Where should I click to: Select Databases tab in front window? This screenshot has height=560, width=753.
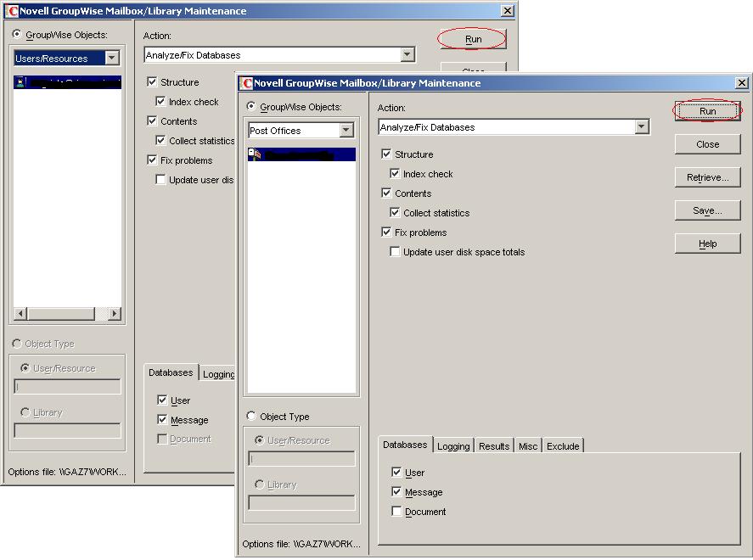pyautogui.click(x=405, y=445)
